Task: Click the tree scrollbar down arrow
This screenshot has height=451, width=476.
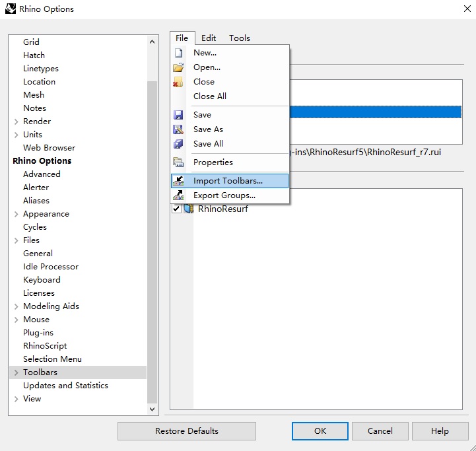Action: pos(153,409)
